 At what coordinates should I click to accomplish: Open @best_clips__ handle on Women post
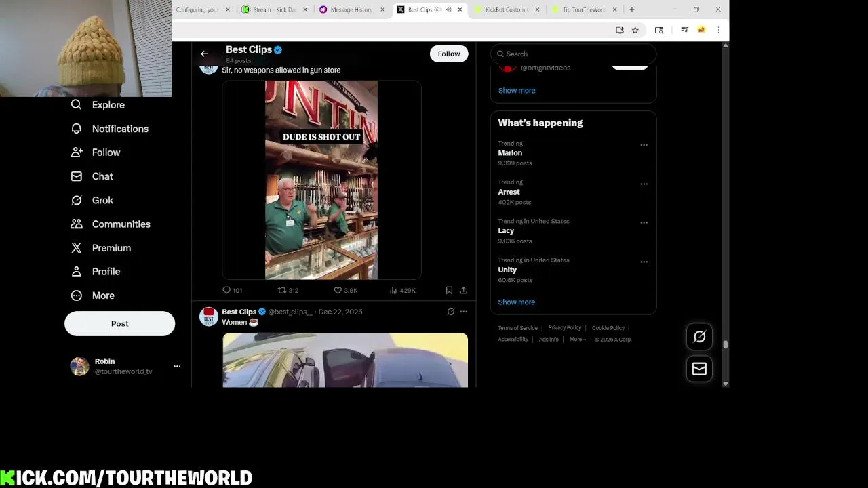point(290,312)
